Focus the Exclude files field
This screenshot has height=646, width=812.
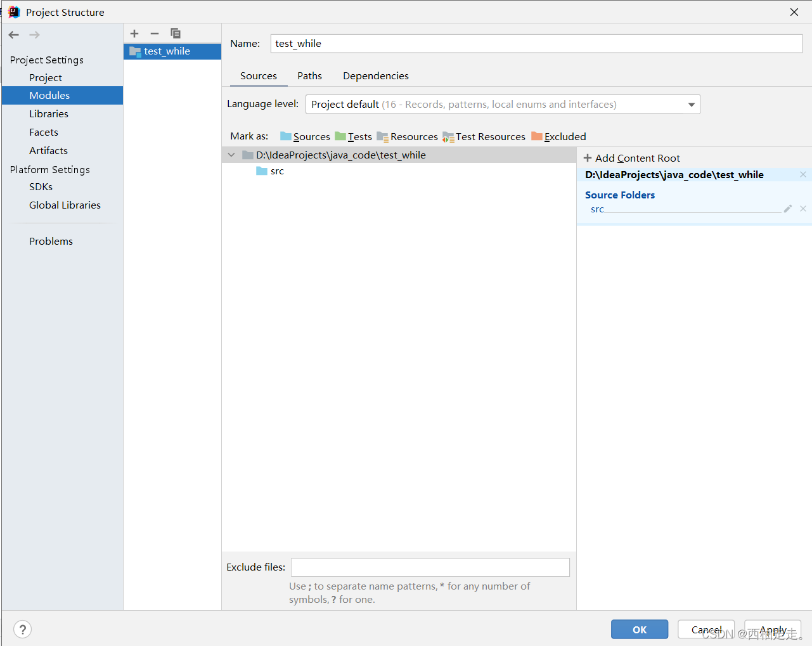tap(430, 567)
